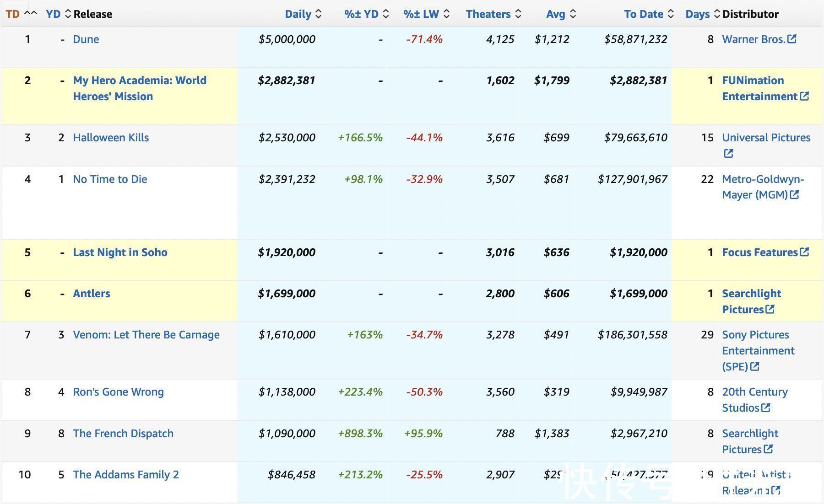Sort table by Daily column
This screenshot has height=504, width=824.
tap(303, 14)
